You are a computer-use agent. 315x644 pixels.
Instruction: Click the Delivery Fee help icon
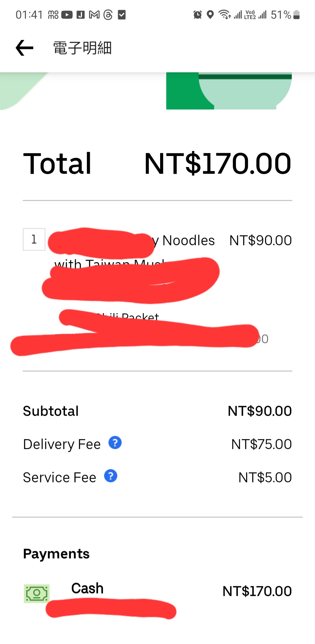[x=115, y=443]
